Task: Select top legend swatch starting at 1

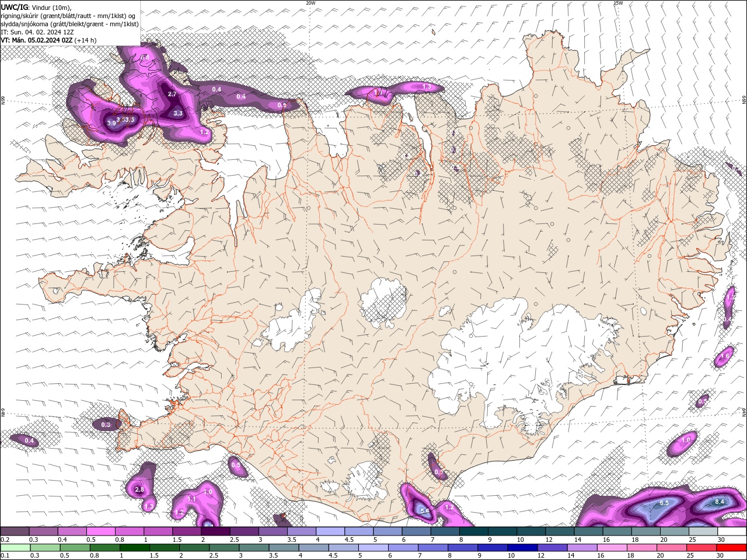Action: click(158, 531)
